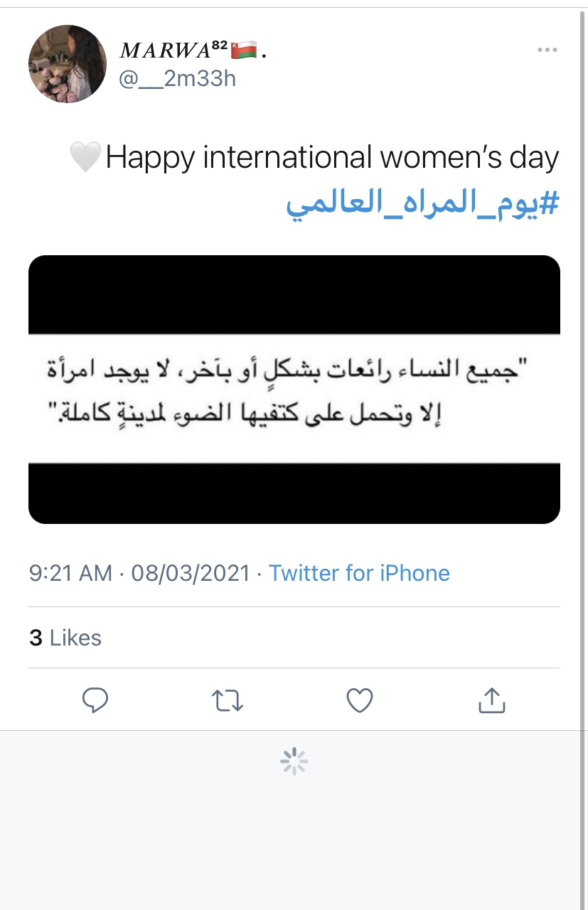
Task: Click the Oman flag emoji beside the name
Action: coord(244,50)
